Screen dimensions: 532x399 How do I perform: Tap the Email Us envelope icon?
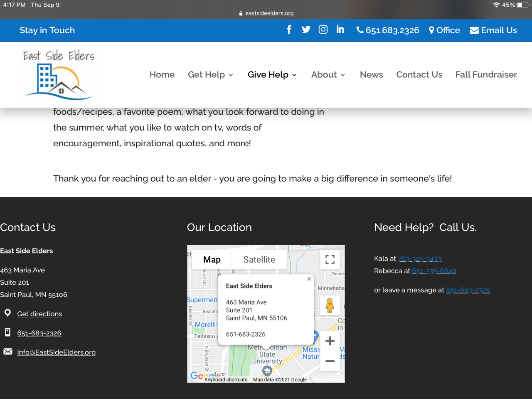click(x=474, y=30)
